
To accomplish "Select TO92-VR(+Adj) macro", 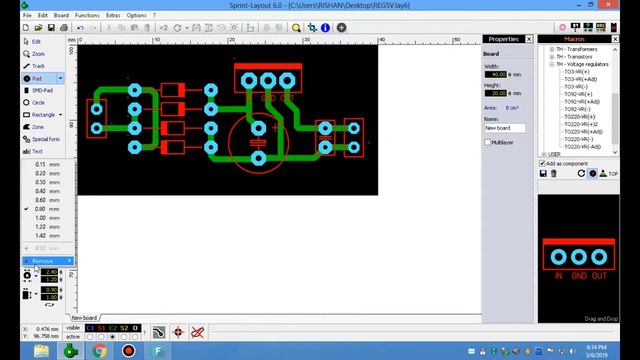I will [582, 102].
